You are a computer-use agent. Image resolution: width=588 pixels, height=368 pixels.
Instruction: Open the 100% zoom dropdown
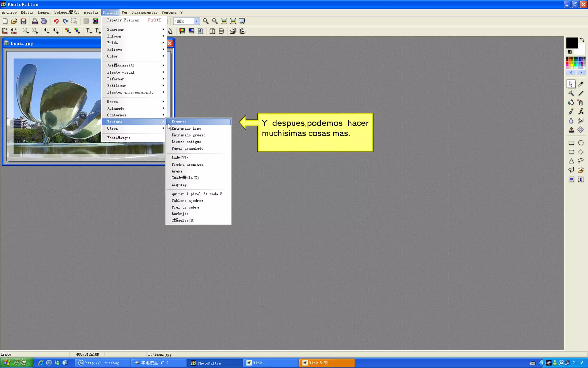point(196,21)
